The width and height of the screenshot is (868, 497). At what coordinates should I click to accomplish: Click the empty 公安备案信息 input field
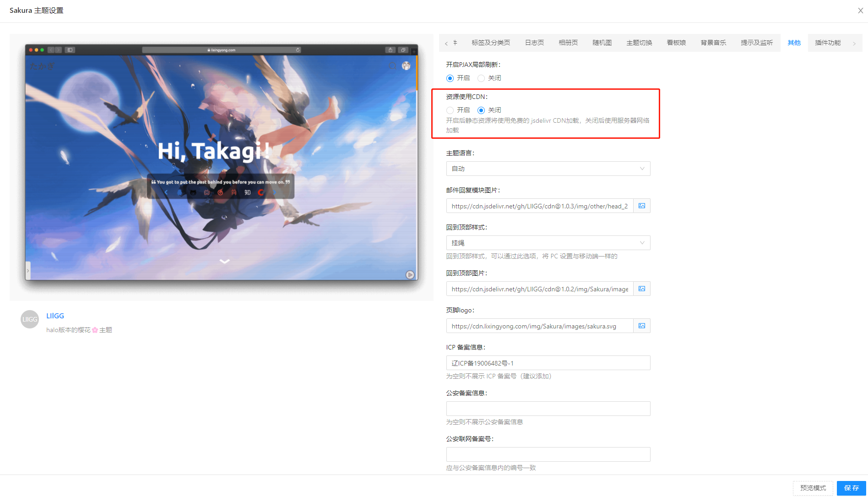click(x=548, y=408)
